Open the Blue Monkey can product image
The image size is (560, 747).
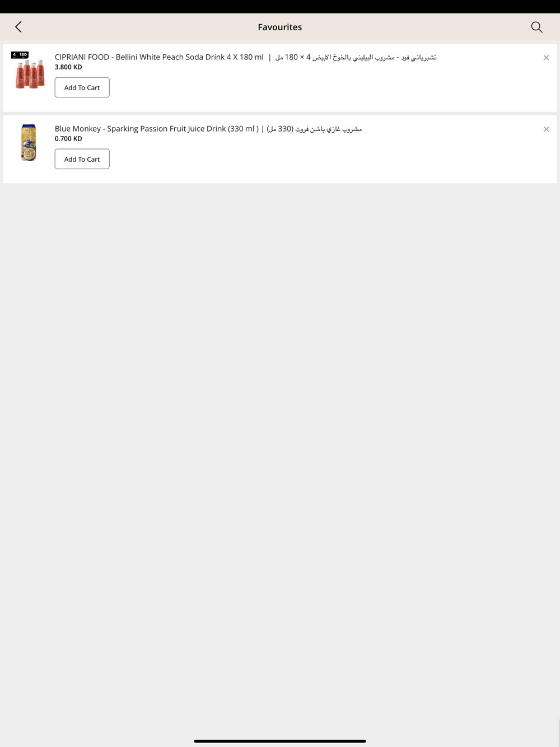point(29,142)
